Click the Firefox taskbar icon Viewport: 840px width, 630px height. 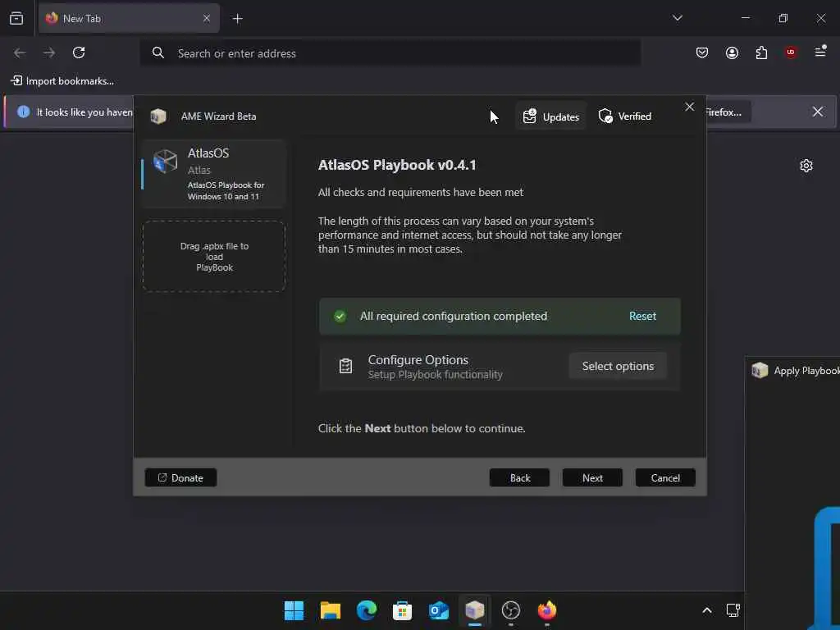click(547, 610)
